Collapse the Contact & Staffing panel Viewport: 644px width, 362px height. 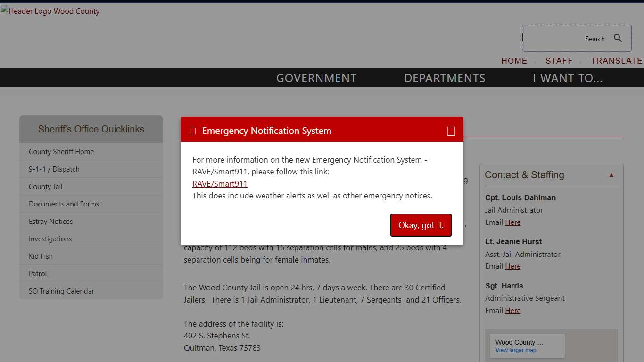coord(611,175)
